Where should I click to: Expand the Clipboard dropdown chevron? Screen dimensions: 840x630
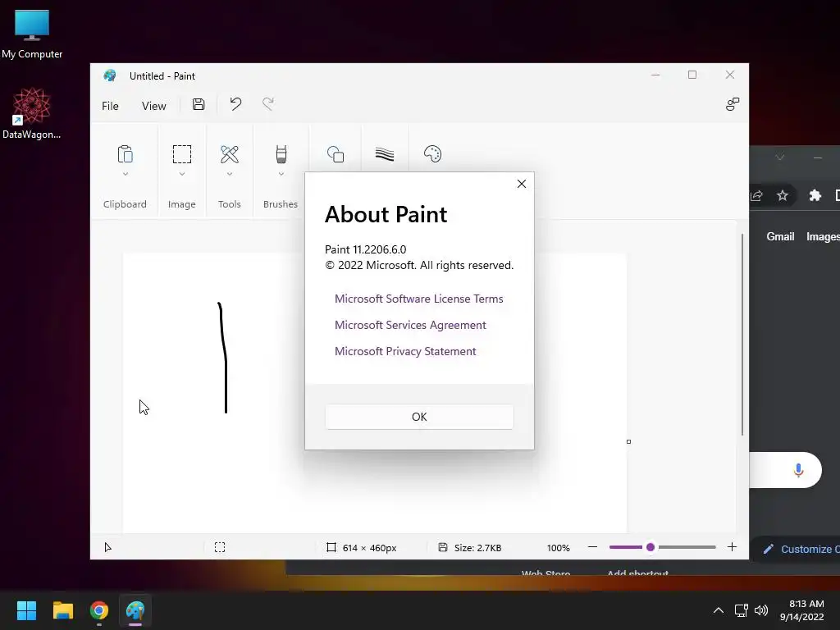126,174
